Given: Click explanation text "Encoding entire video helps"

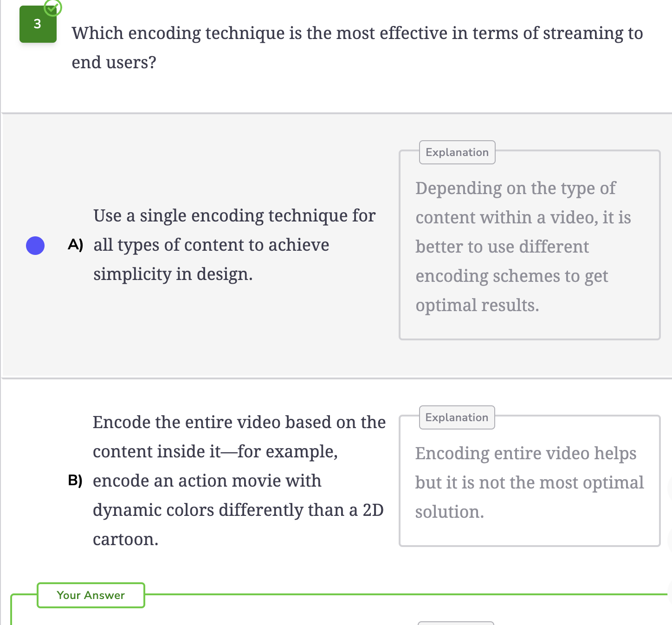Looking at the screenshot, I should pyautogui.click(x=526, y=453).
